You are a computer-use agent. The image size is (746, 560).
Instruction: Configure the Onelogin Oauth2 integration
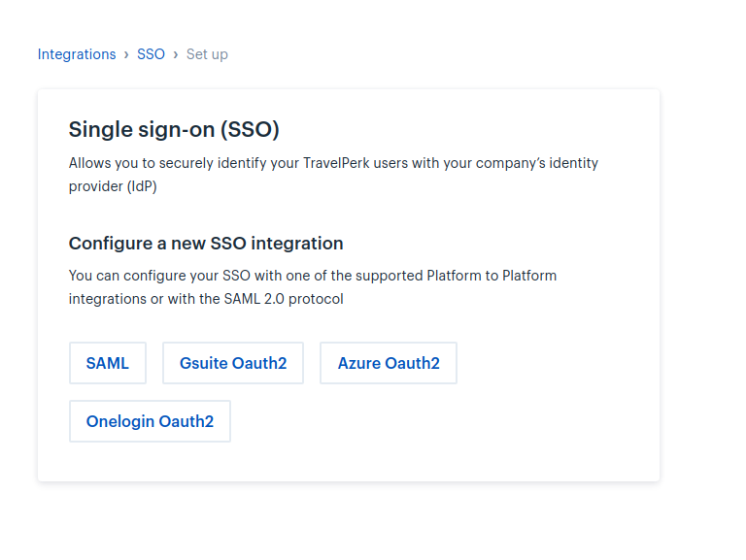pyautogui.click(x=150, y=421)
